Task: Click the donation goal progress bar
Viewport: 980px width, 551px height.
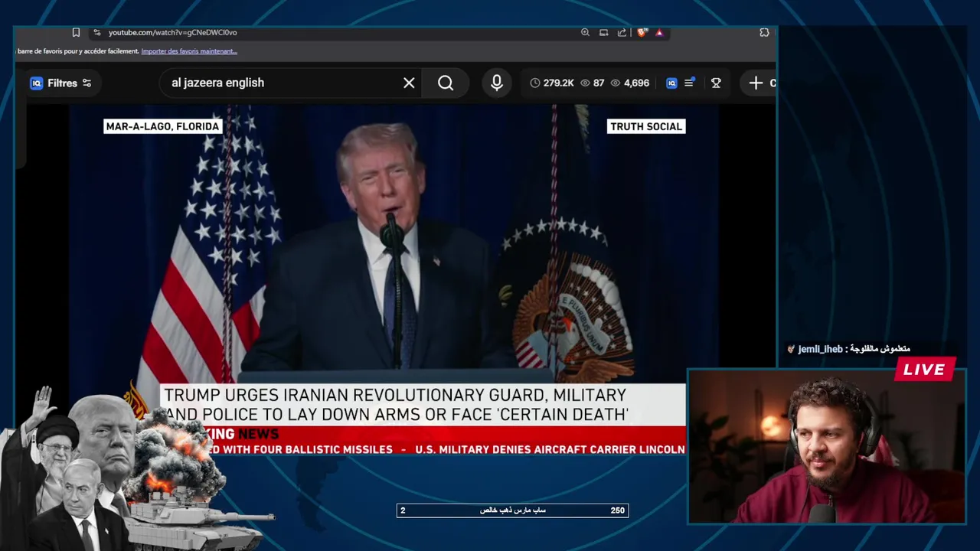Action: click(x=512, y=510)
